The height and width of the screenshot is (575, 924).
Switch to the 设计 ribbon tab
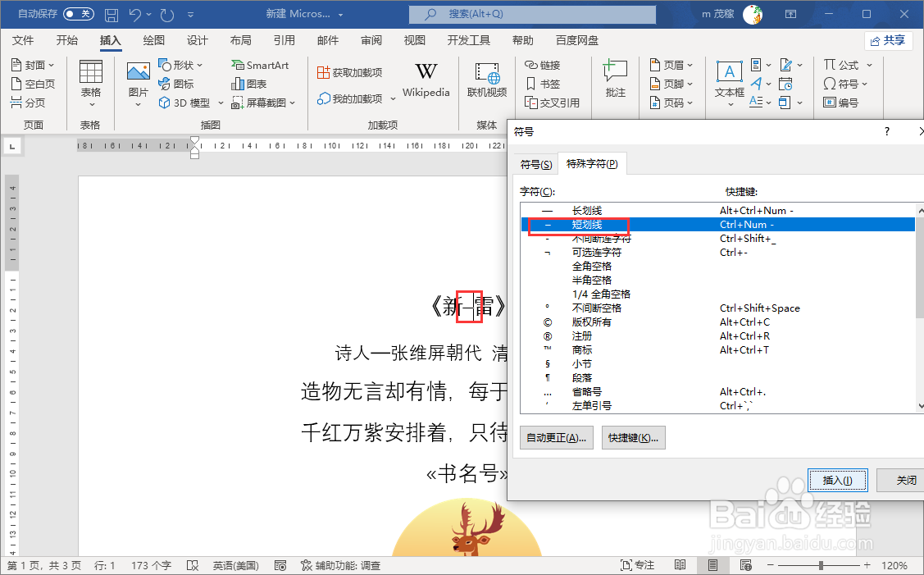(198, 40)
